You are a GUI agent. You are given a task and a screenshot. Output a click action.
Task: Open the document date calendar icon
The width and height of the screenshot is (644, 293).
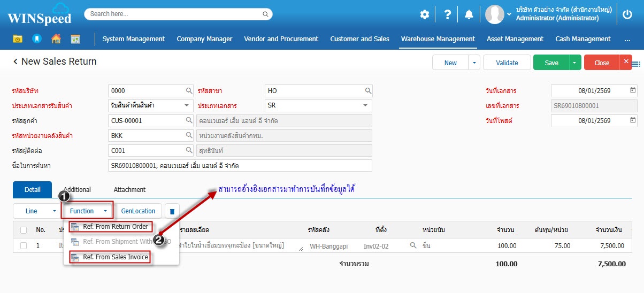633,90
